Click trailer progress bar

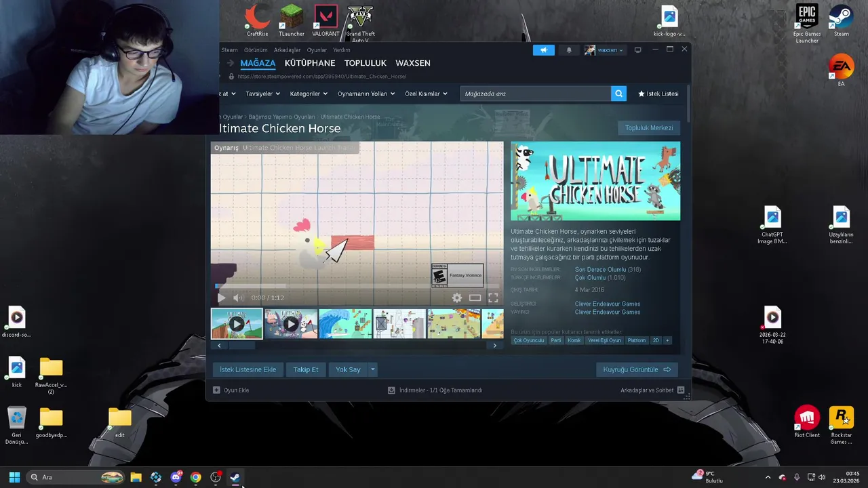coord(357,286)
